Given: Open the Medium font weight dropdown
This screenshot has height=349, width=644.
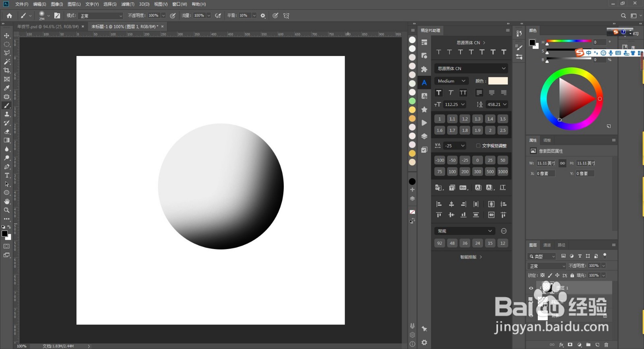Looking at the screenshot, I should tap(452, 81).
